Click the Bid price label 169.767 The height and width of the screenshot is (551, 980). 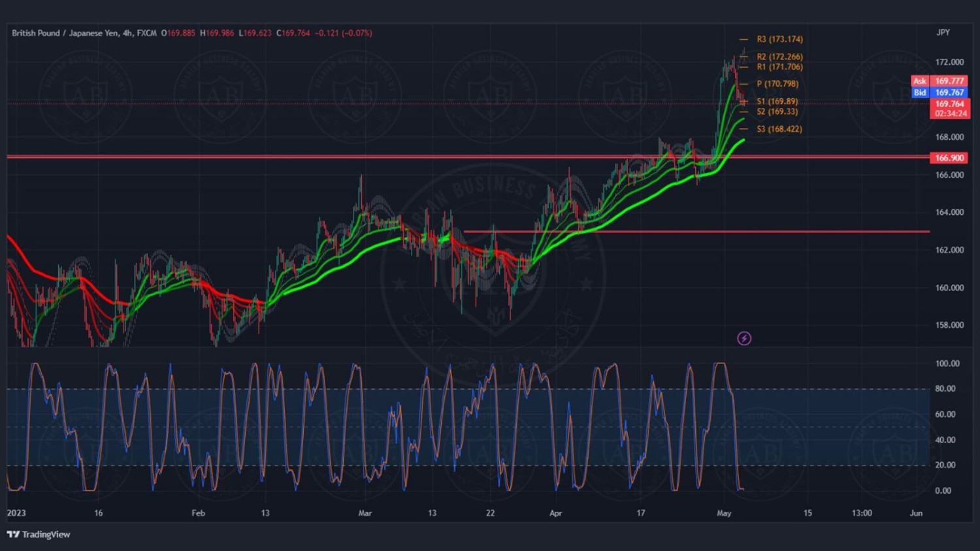(949, 93)
